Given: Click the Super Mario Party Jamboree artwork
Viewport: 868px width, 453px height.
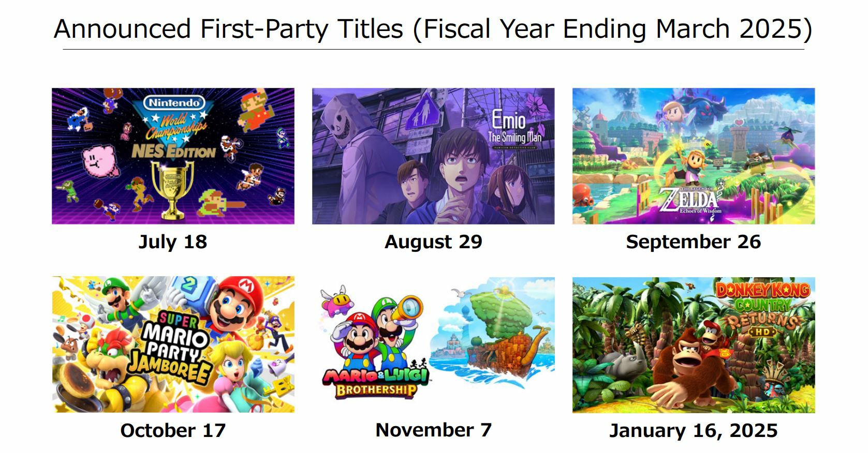Looking at the screenshot, I should coord(173,344).
